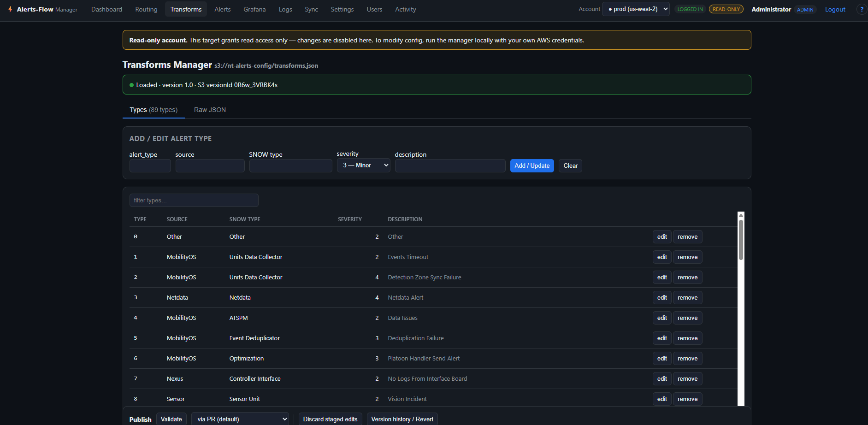Open the Logs page

tap(285, 9)
